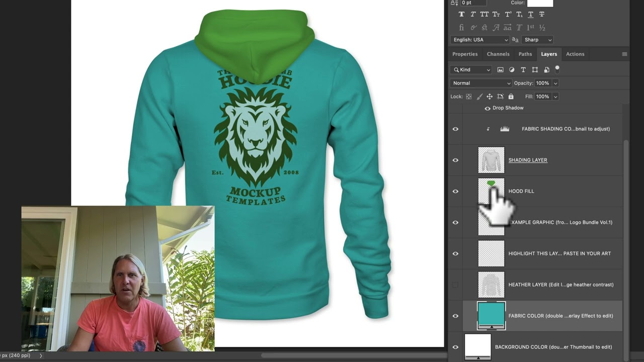Viewport: 644px width, 362px height.
Task: Hide the SHADING LAYER
Action: (455, 160)
